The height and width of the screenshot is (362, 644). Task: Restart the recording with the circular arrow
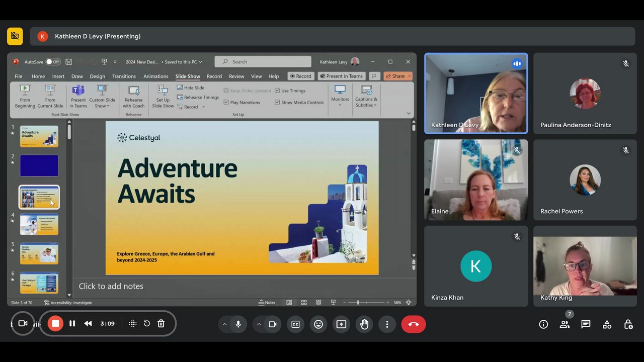147,323
